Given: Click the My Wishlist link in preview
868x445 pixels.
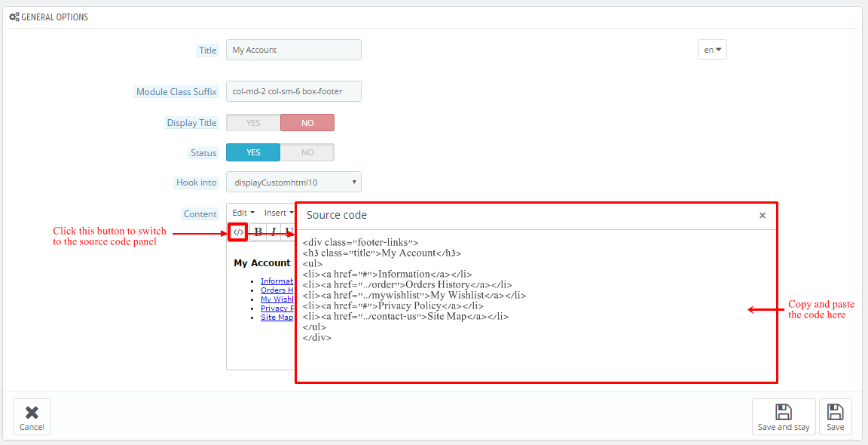Looking at the screenshot, I should pos(277,299).
